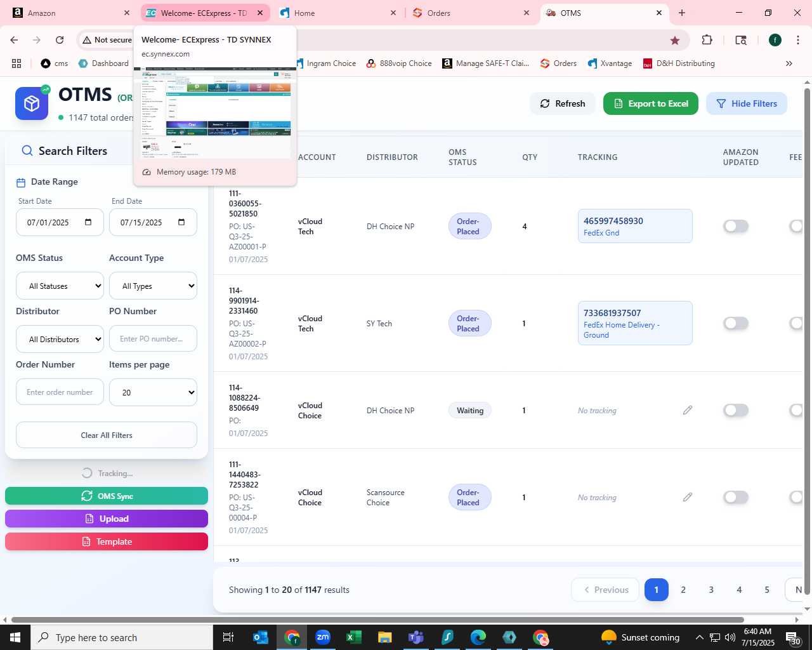The image size is (812, 650).
Task: Edit tracking pencil for order 111-1440483-7253822
Action: (x=688, y=497)
